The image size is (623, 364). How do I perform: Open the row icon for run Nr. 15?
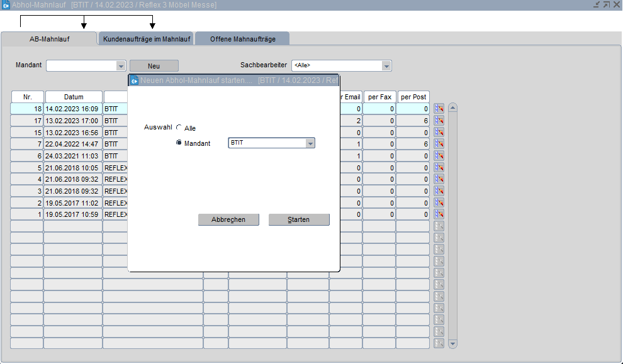(439, 132)
